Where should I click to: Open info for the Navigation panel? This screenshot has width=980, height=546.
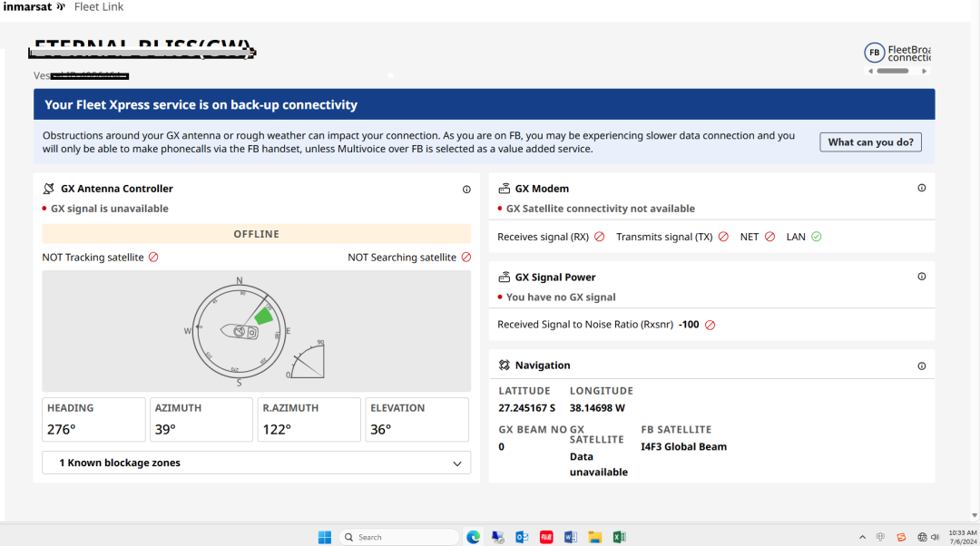(x=921, y=366)
